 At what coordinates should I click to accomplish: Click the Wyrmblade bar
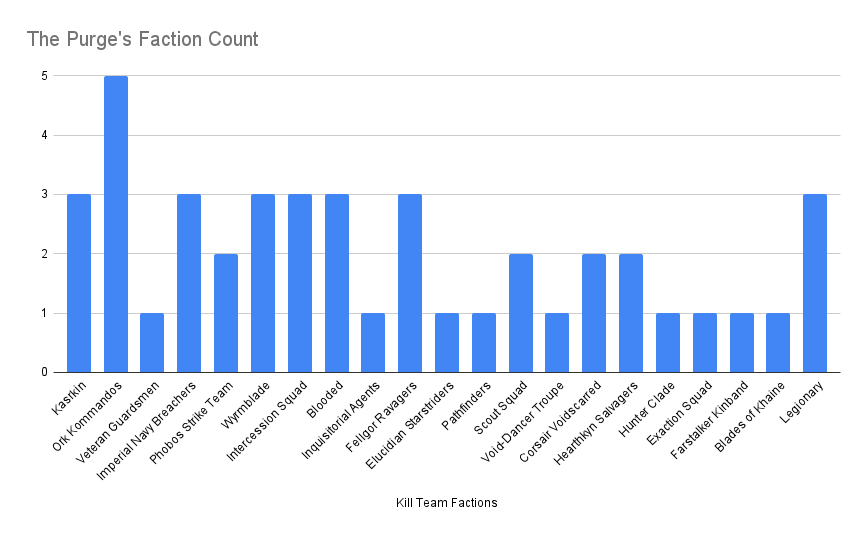click(263, 283)
